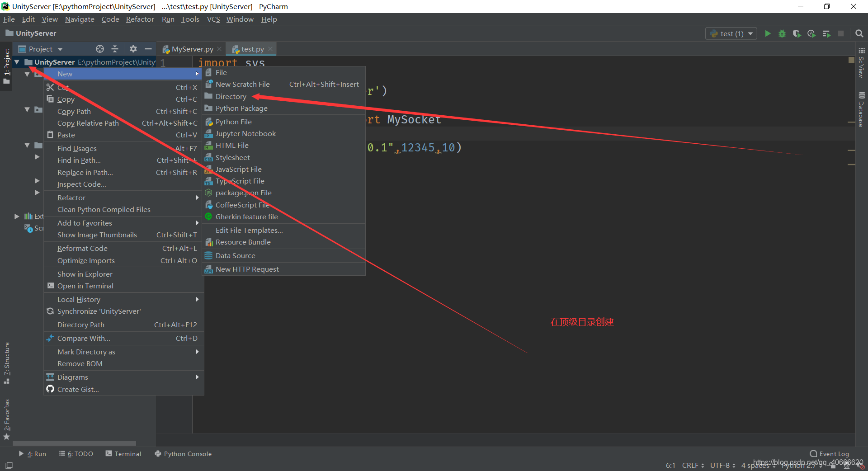Expand the Refactor submenu

123,198
